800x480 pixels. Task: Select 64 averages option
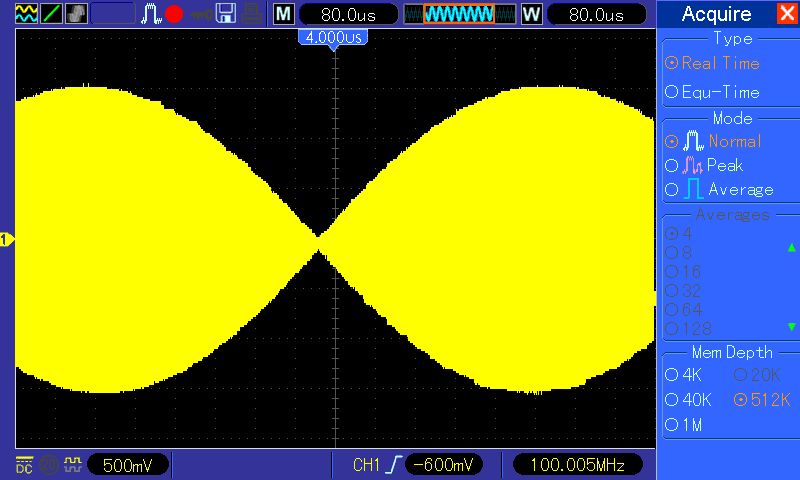(684, 310)
